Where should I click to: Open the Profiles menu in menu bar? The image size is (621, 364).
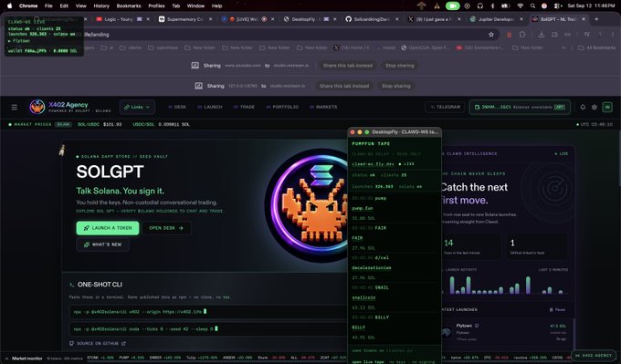coord(156,6)
